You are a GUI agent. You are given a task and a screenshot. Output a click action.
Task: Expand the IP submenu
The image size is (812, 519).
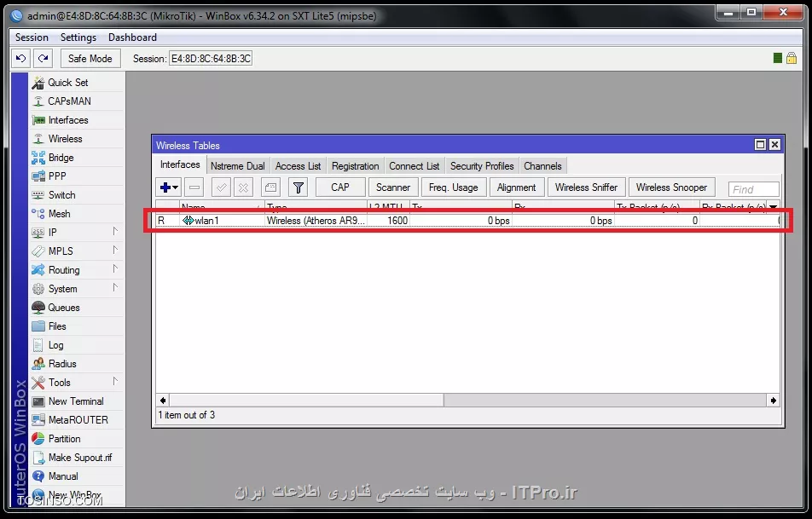click(x=77, y=233)
